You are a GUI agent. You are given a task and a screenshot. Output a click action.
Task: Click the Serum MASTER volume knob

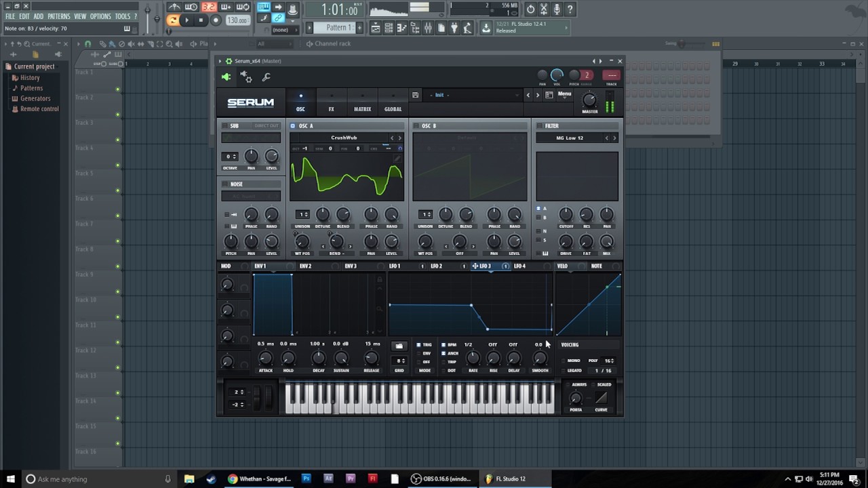589,100
